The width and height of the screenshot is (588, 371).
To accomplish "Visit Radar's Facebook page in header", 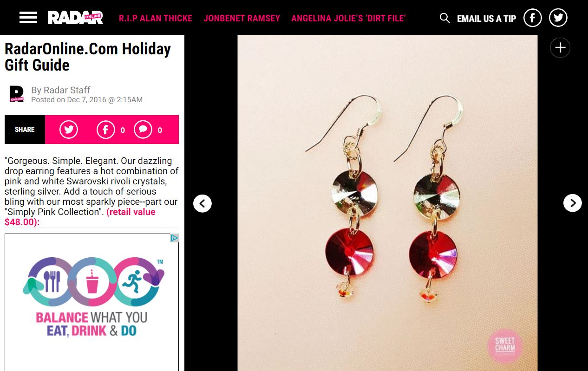I will coord(533,18).
